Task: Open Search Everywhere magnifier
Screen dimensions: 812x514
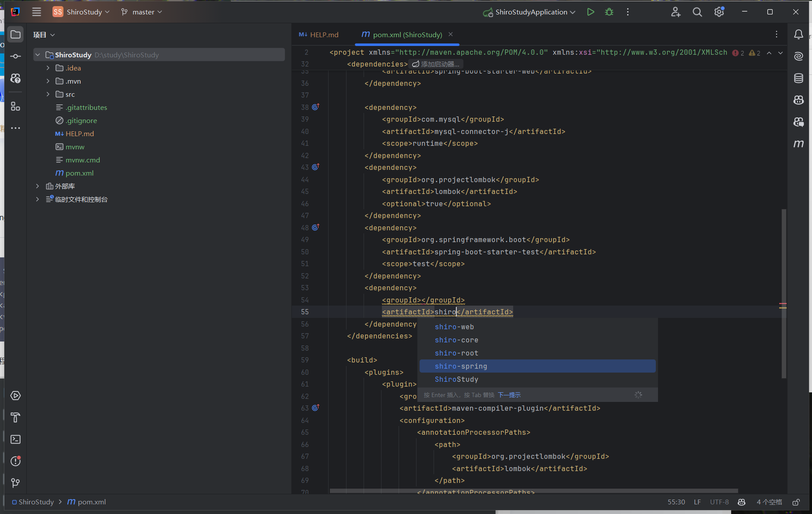Action: pyautogui.click(x=697, y=12)
